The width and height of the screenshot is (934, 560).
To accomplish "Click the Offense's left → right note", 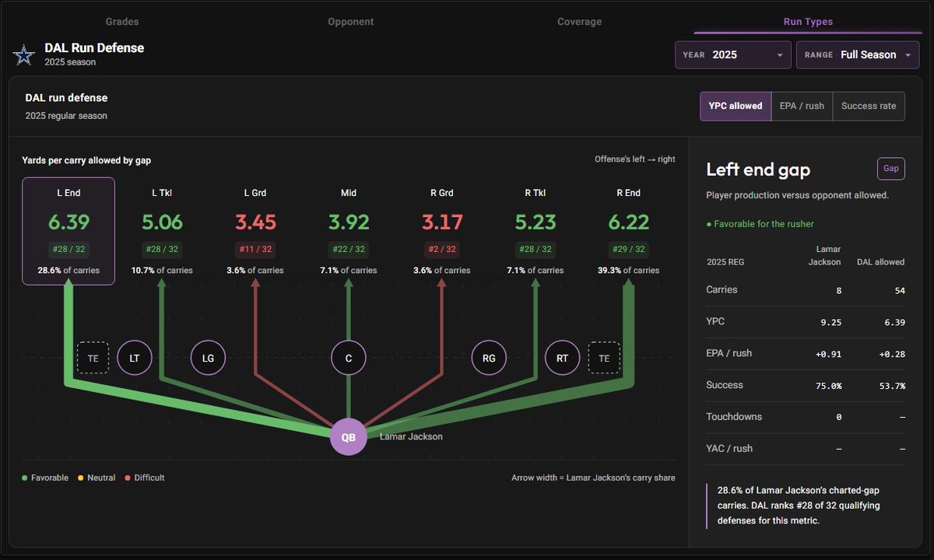I will tap(635, 159).
